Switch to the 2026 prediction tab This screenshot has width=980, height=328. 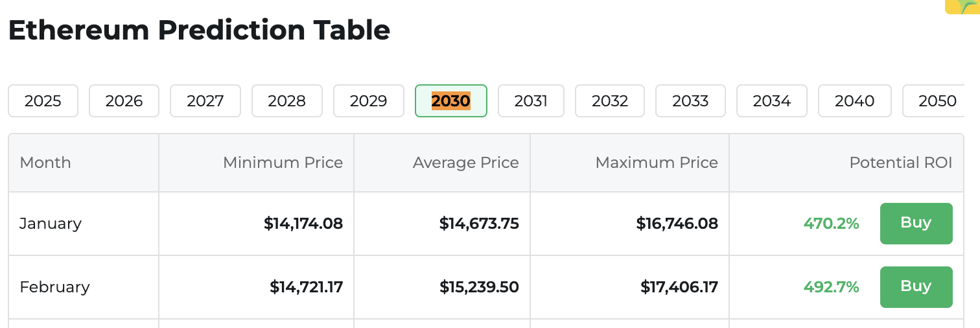[124, 101]
